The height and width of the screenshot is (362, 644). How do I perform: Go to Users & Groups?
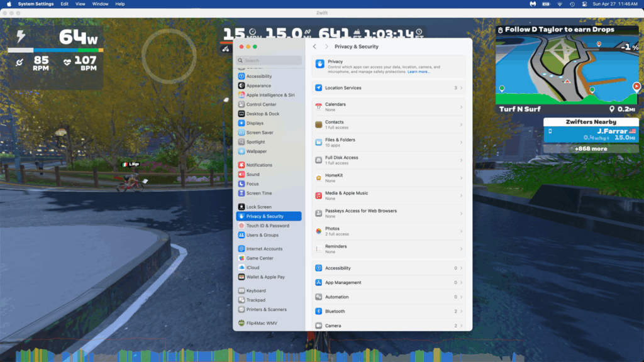coord(269,236)
